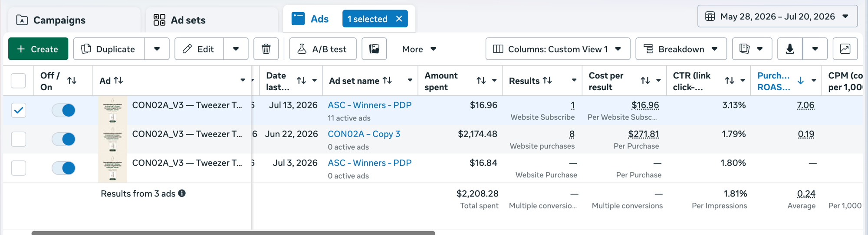868x235 pixels.
Task: Click the $2,208.28 total spent value
Action: point(477,193)
